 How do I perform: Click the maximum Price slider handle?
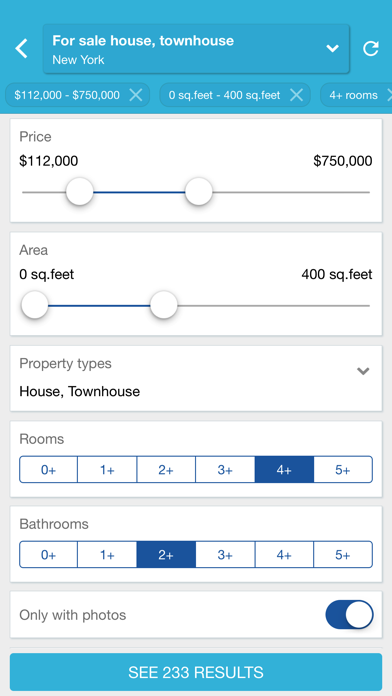tap(198, 192)
